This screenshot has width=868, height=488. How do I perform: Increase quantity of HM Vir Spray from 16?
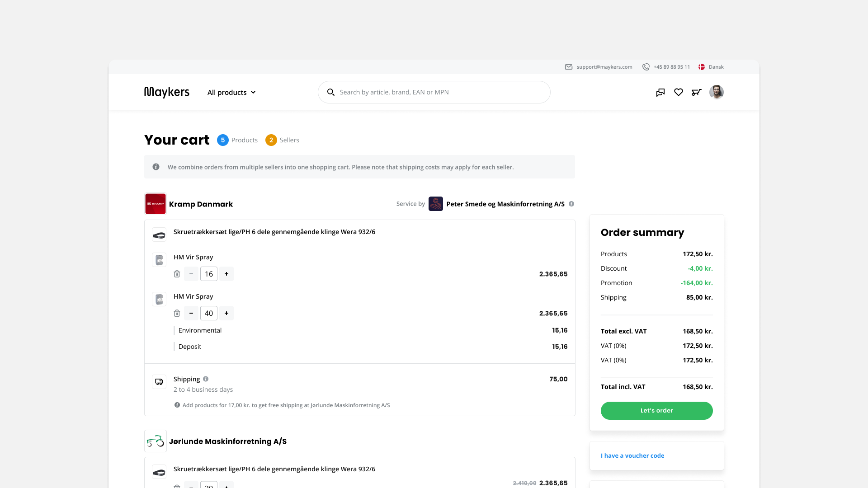tap(226, 274)
